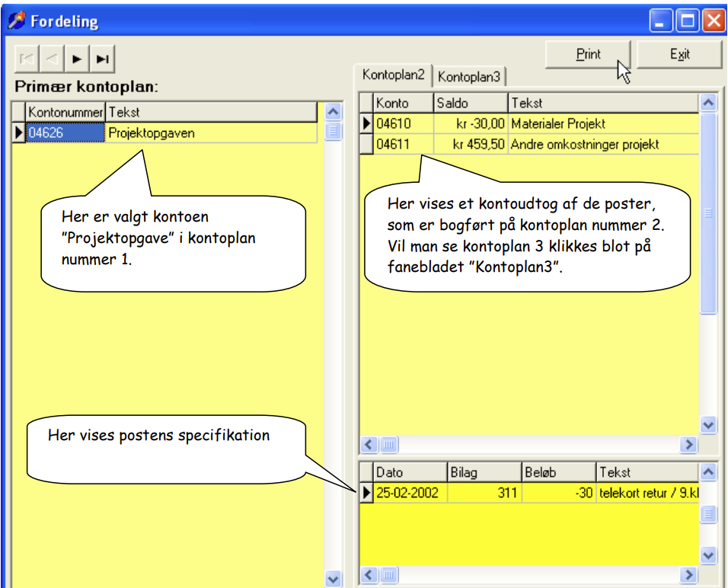The width and height of the screenshot is (728, 588).
Task: Switch to the Kontoplan2 tab
Action: 393,75
